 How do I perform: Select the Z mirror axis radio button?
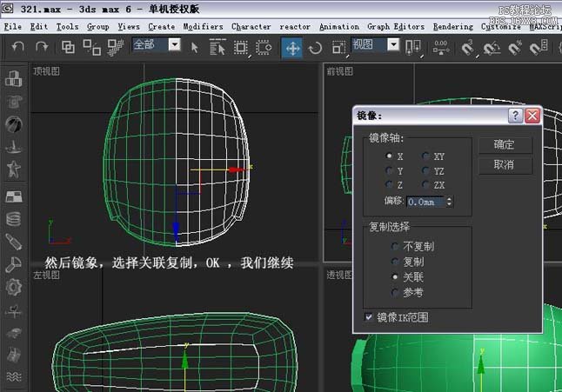[x=389, y=185]
